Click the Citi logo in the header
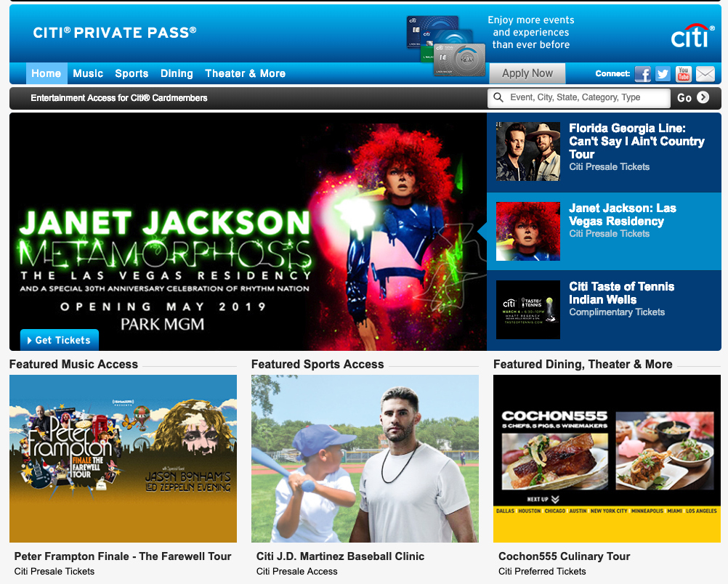The image size is (728, 584). 692,36
